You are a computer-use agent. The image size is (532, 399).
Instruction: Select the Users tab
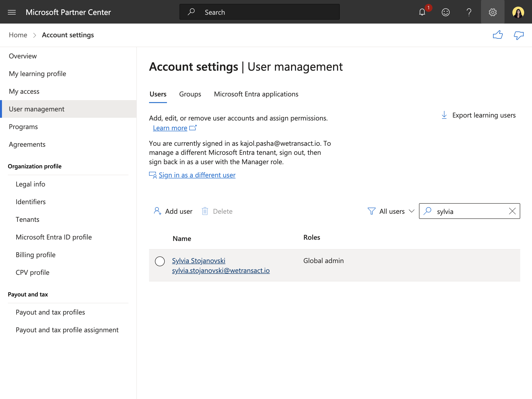coord(158,94)
